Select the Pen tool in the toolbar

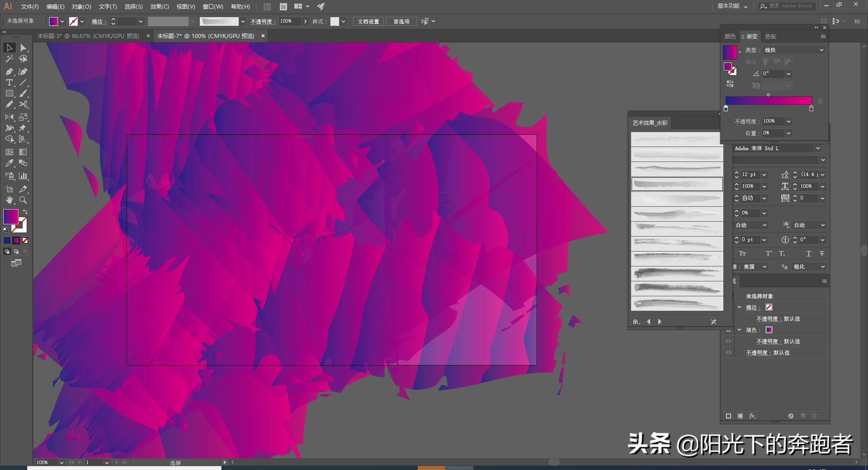click(9, 72)
